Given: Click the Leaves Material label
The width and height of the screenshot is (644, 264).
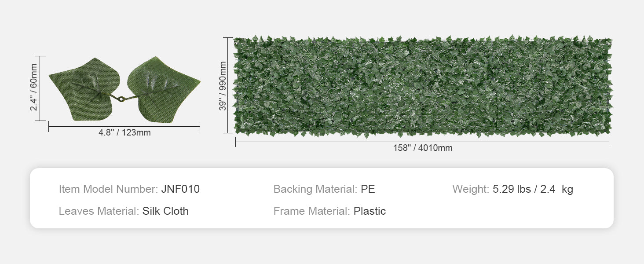Looking at the screenshot, I should click(x=99, y=211).
